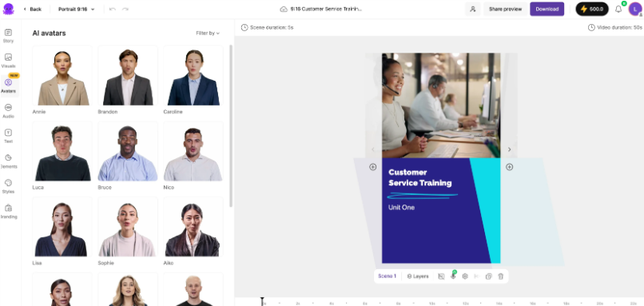Duplicate the scene with the copy icon
The width and height of the screenshot is (644, 306).
point(488,276)
